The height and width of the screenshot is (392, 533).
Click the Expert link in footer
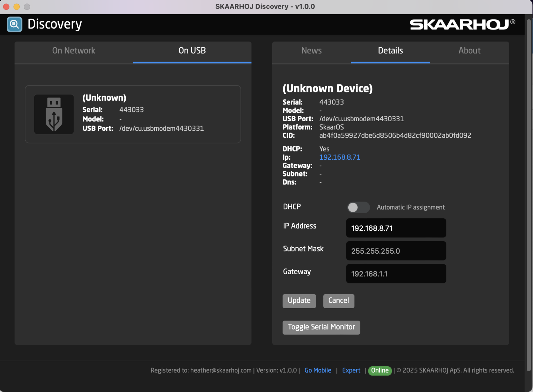click(351, 370)
